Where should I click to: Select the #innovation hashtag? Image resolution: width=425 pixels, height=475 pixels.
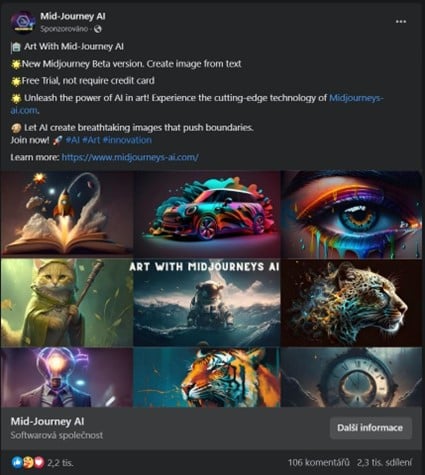(127, 140)
